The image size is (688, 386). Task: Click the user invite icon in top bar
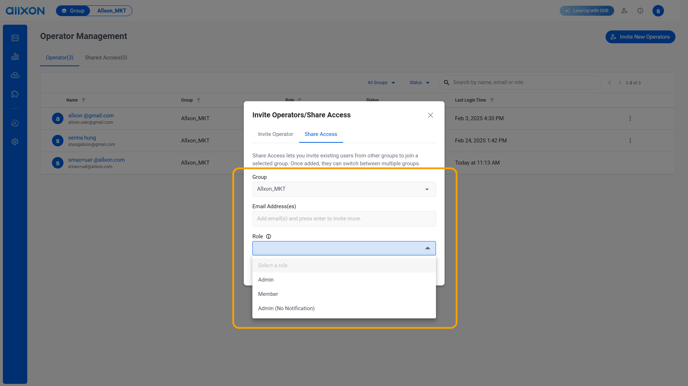click(x=624, y=11)
